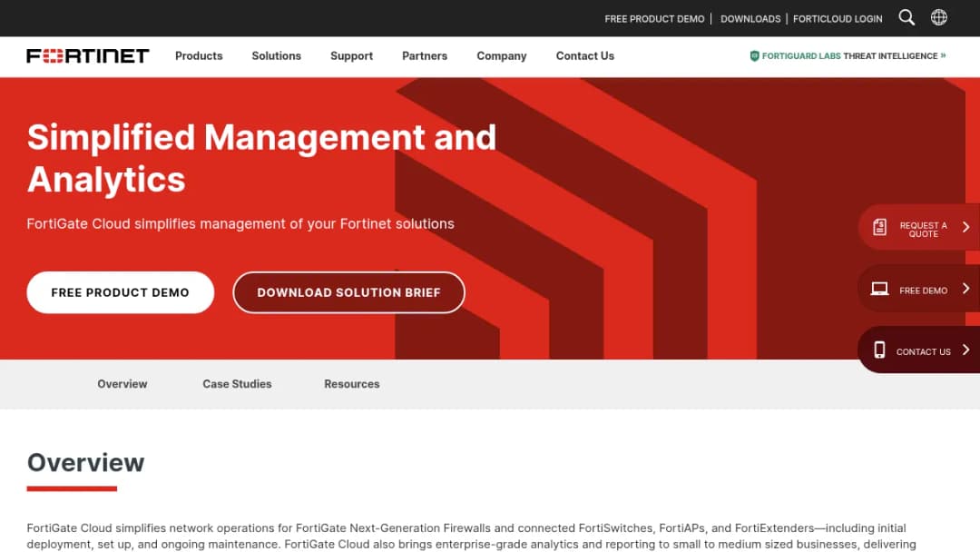980x552 pixels.
Task: Switch to the Overview tab
Action: (122, 384)
